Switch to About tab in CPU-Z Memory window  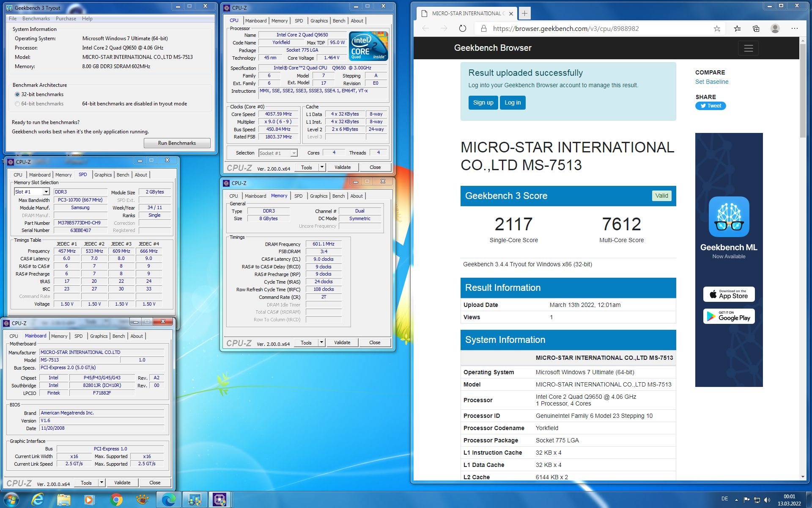[x=357, y=196]
